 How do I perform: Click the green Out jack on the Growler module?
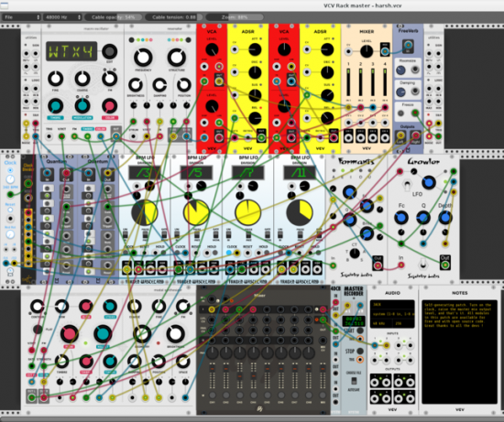coord(444,265)
